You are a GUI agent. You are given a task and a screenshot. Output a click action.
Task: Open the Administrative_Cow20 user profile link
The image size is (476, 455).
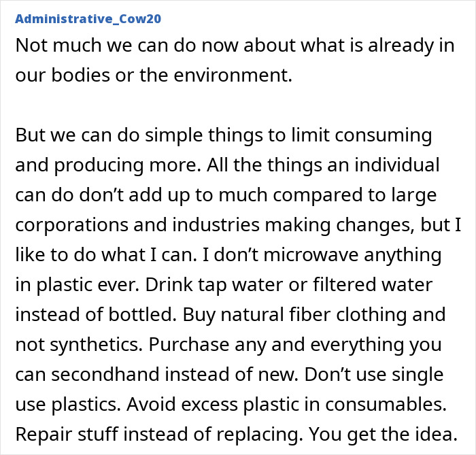(x=88, y=18)
